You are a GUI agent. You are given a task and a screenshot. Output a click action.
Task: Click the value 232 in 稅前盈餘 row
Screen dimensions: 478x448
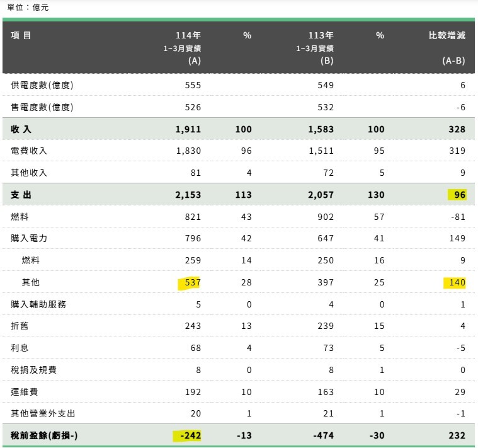click(x=457, y=435)
